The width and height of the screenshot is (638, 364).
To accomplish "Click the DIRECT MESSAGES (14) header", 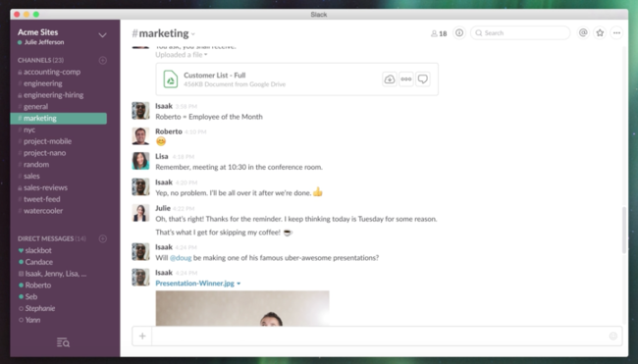I will point(52,238).
